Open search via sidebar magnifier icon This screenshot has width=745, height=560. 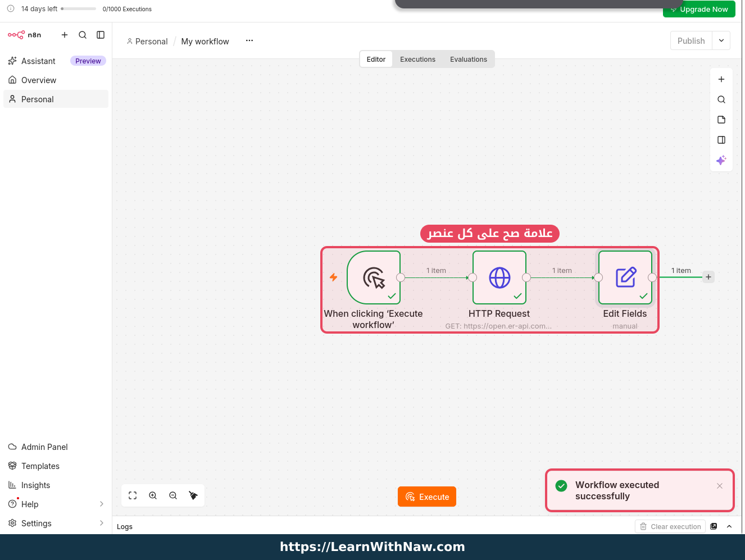[x=83, y=35]
